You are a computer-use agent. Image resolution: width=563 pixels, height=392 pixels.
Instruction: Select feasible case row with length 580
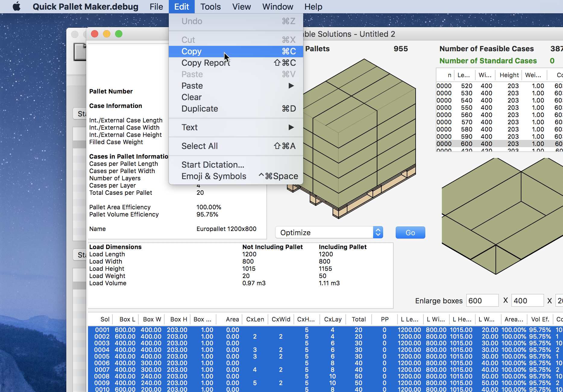click(x=499, y=129)
